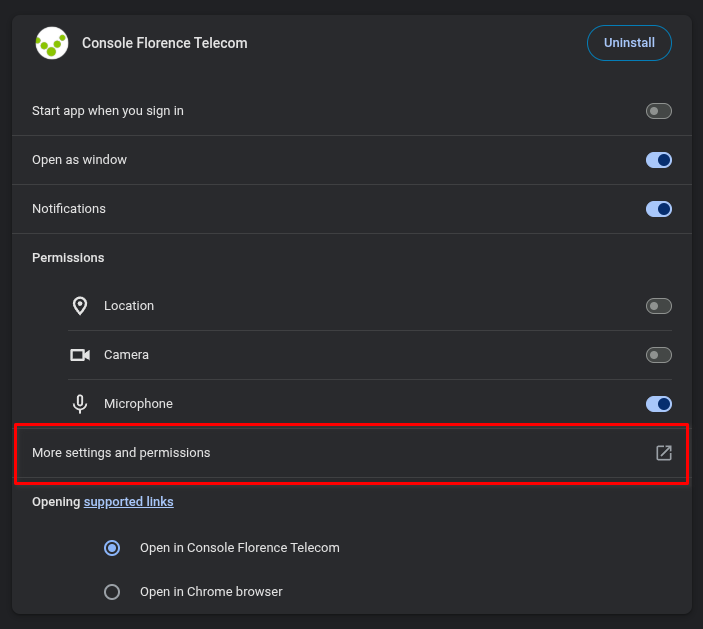Enable the Location permission toggle

[x=659, y=306]
